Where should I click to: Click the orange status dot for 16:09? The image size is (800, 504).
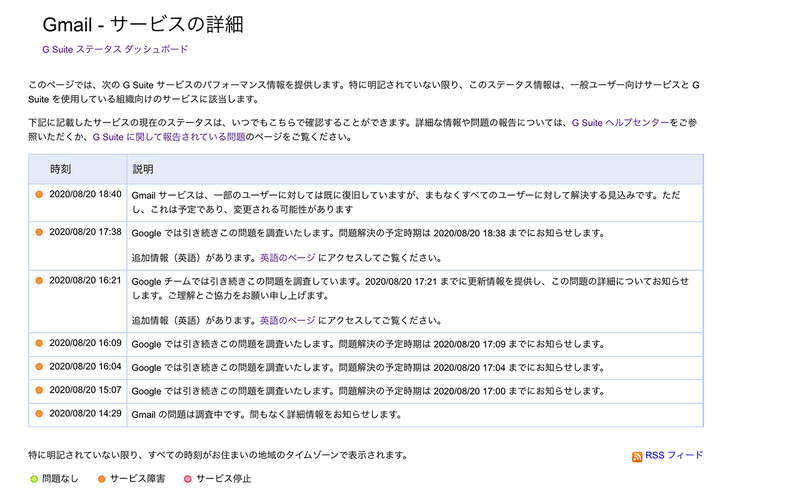39,343
